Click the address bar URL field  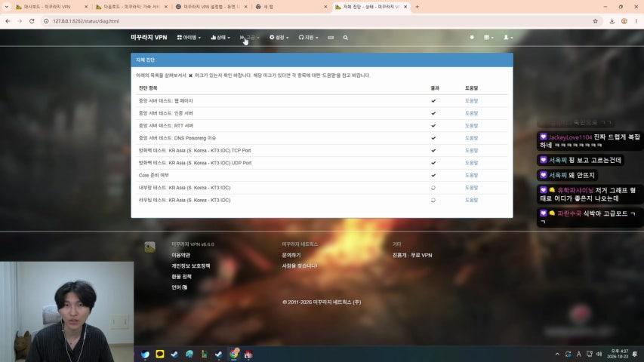tap(320, 21)
